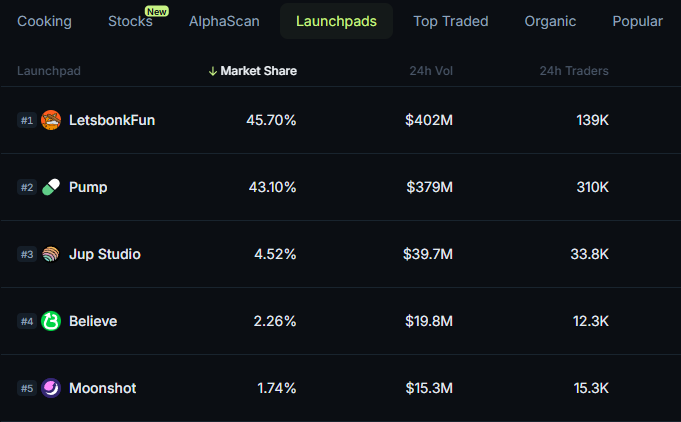The image size is (681, 422).
Task: Sort by the 24h Vol column
Action: 431,71
